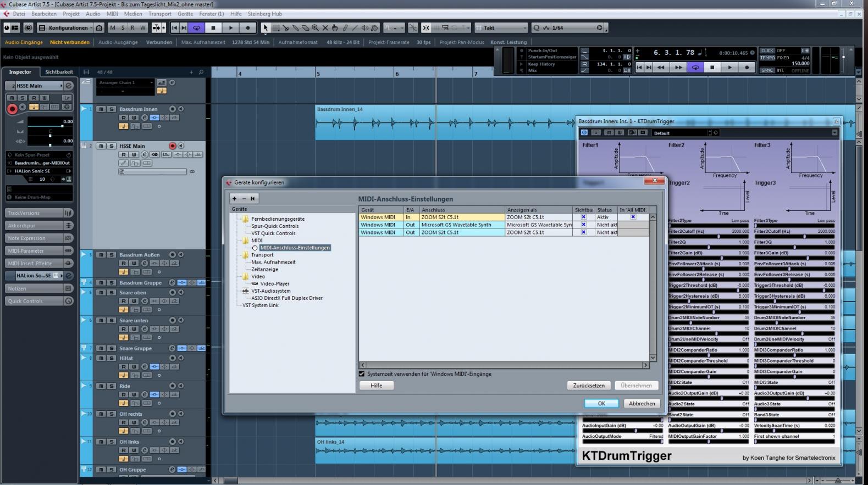The height and width of the screenshot is (485, 868).
Task: Open the Geräte menu
Action: pos(185,14)
